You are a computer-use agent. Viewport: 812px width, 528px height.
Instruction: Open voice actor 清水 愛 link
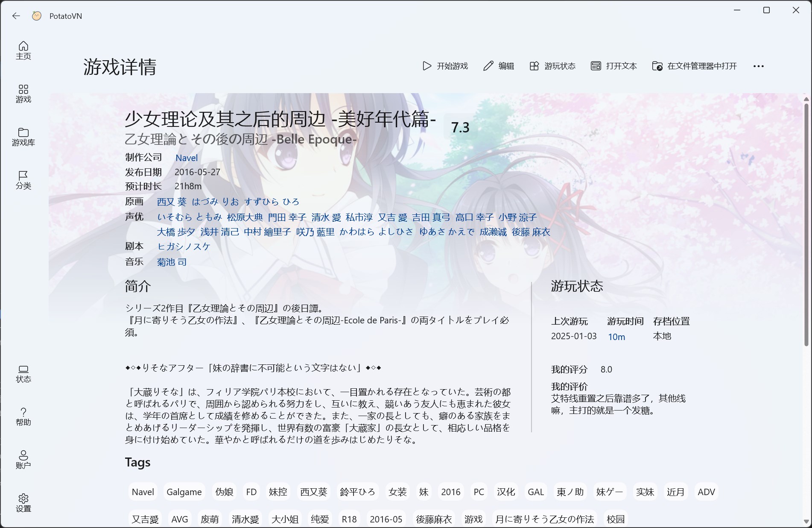click(326, 217)
